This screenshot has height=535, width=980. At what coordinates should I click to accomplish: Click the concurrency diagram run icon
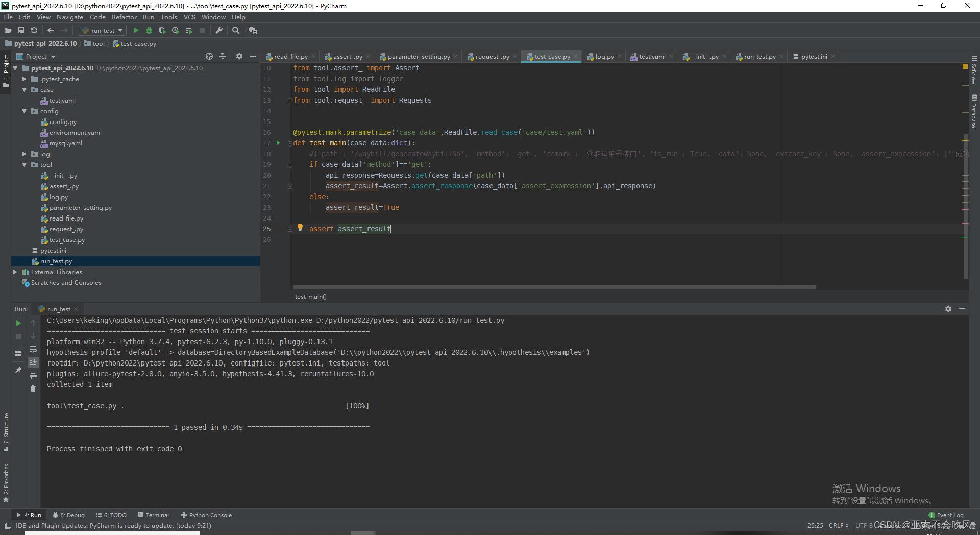(189, 31)
